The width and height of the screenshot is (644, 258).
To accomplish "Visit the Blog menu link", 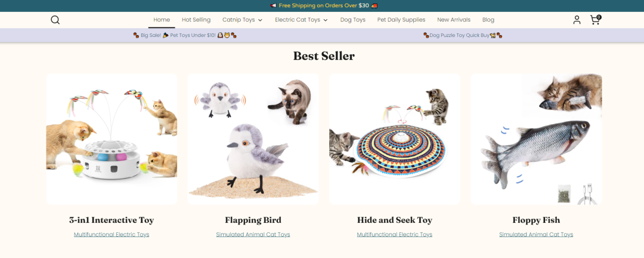I will tap(488, 20).
